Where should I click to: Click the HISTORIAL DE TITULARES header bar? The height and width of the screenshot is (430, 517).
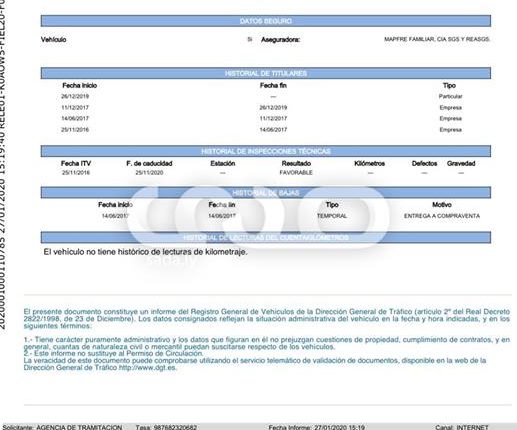(266, 73)
